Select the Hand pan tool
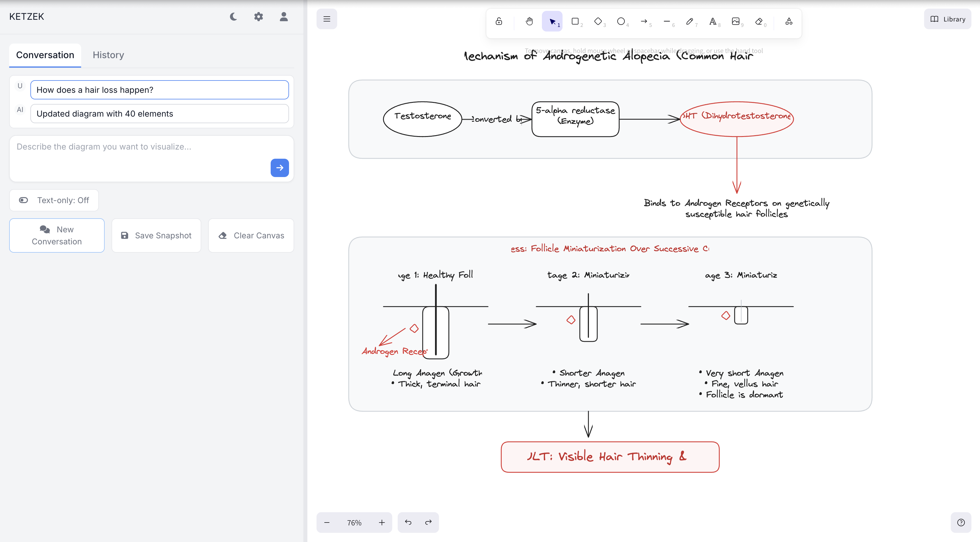This screenshot has height=542, width=980. 529,21
